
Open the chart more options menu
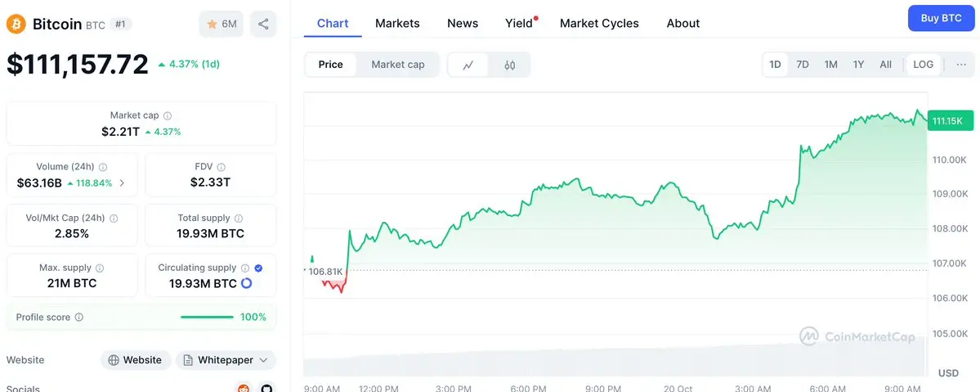[x=960, y=65]
